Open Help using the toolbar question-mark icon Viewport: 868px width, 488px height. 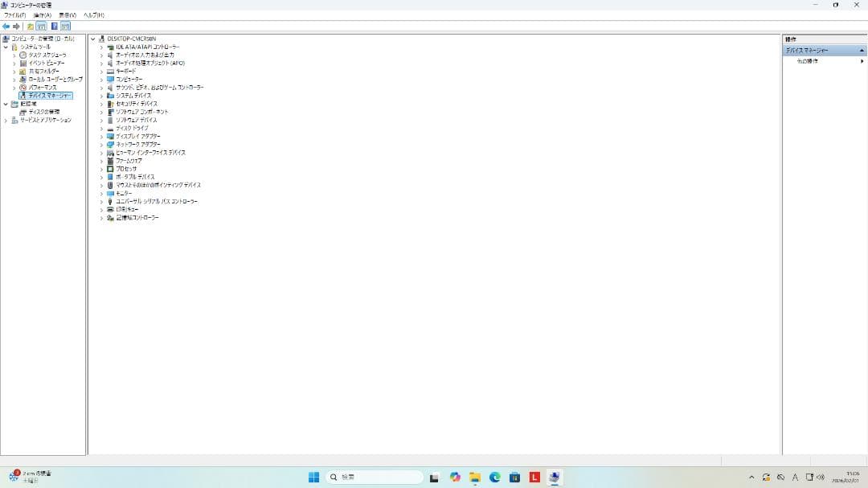point(53,25)
